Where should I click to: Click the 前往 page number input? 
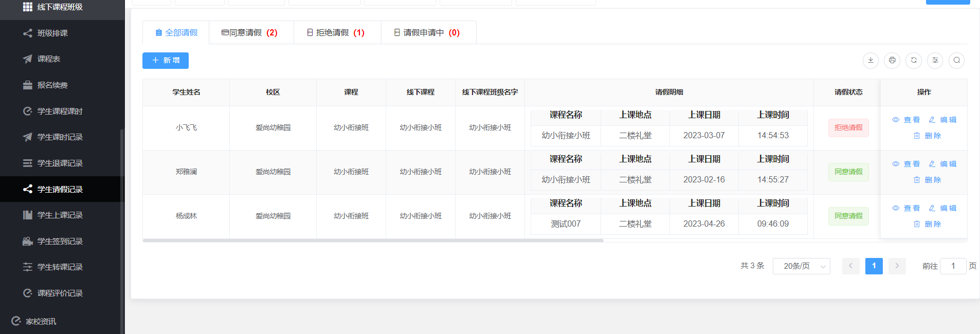coord(953,266)
